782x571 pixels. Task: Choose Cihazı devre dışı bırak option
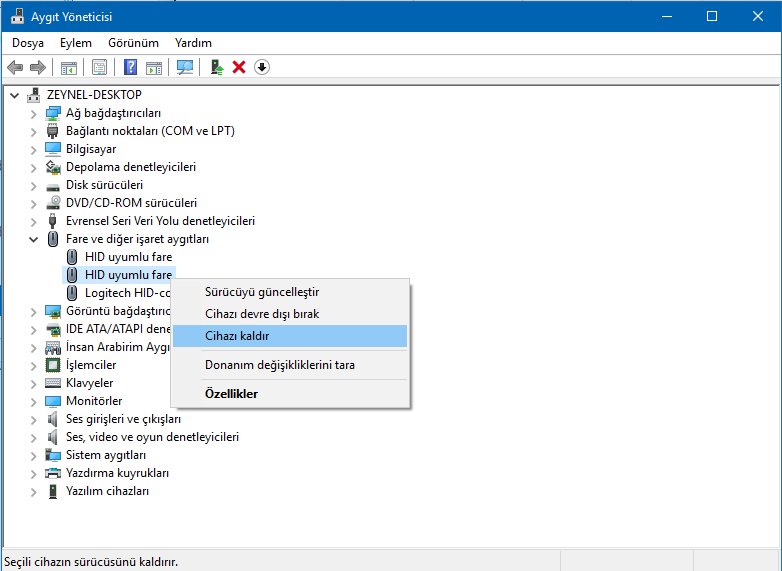(x=261, y=314)
